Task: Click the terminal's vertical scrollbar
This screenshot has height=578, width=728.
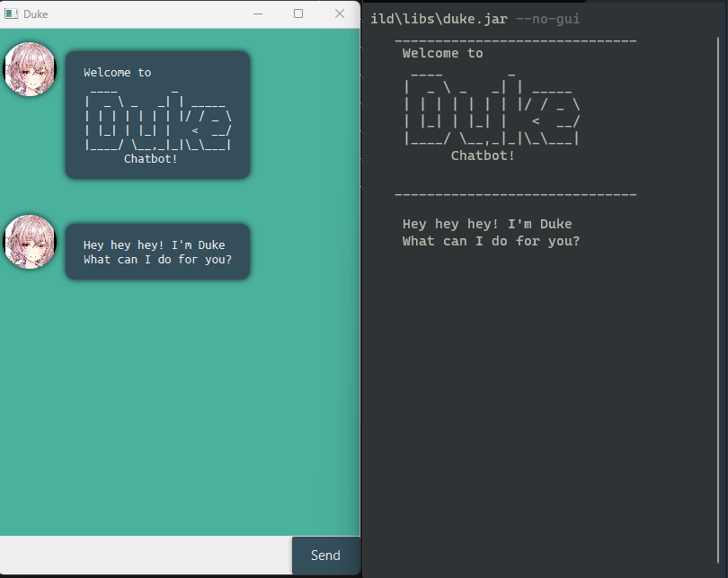Action: point(721,270)
